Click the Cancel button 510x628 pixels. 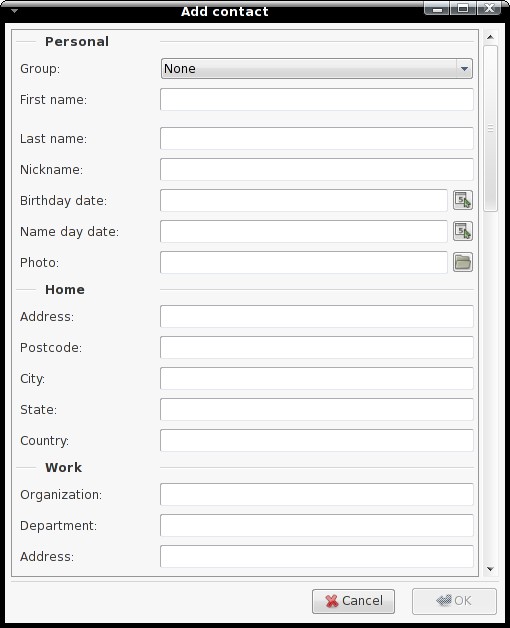click(353, 601)
